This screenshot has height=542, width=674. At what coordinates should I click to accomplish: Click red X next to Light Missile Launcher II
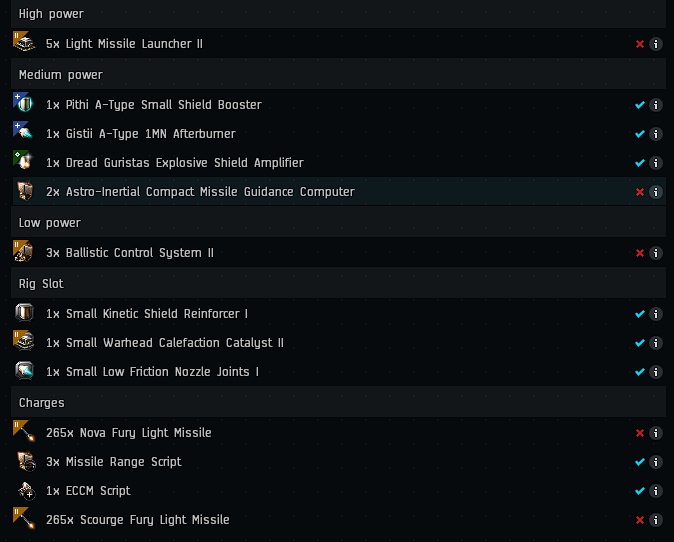tap(640, 44)
